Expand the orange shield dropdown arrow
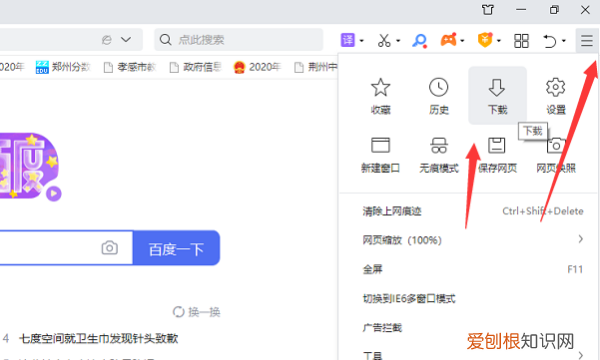Viewport: 600px width, 360px height. (499, 41)
